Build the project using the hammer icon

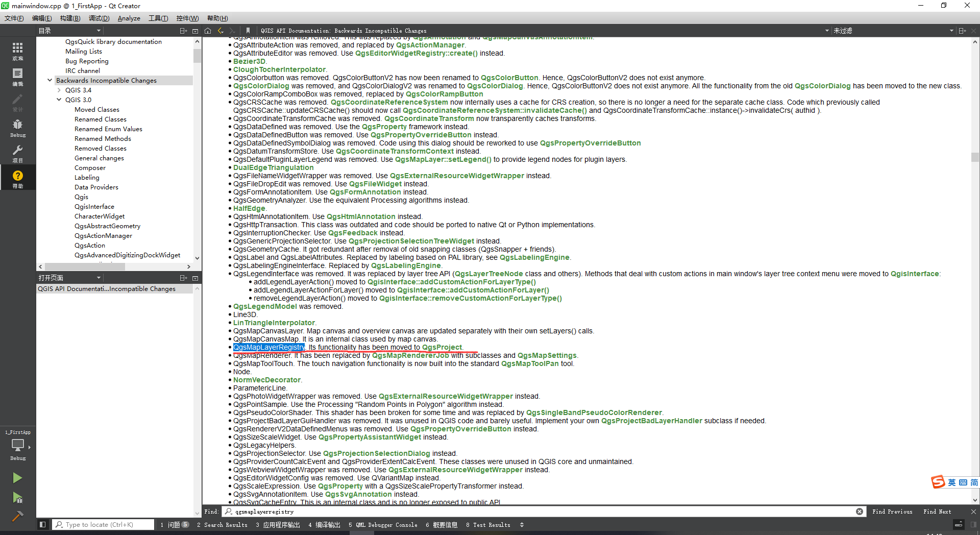click(18, 517)
